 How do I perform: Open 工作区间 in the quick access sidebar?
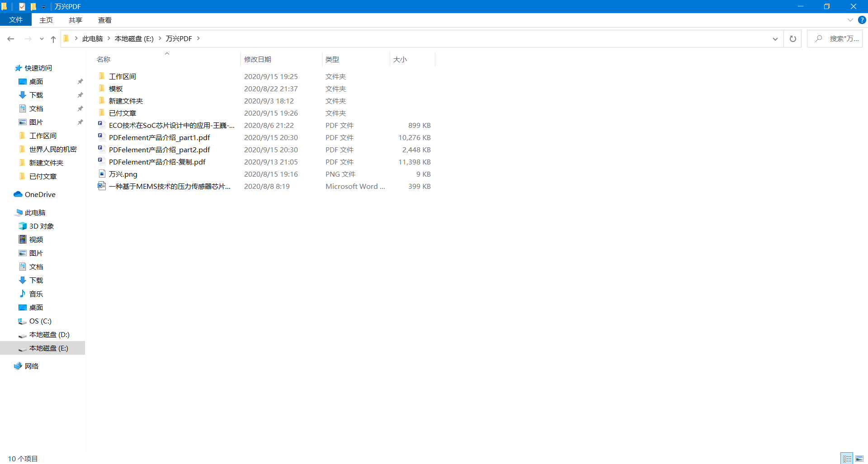tap(43, 136)
